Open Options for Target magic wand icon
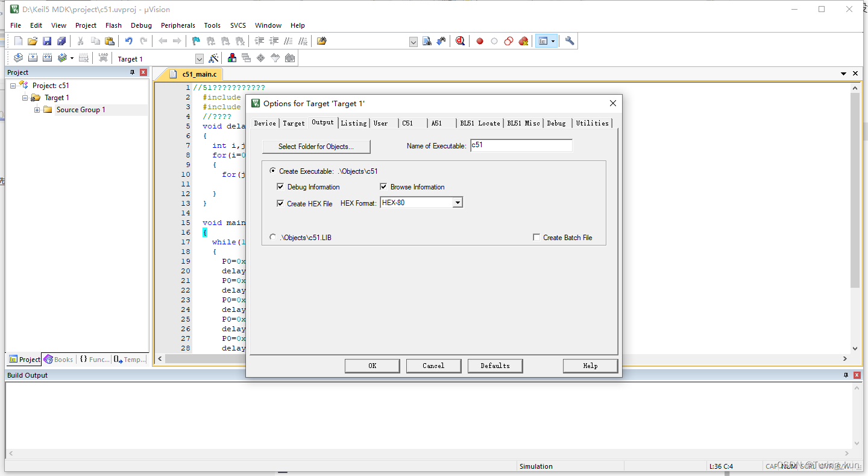The image size is (868, 476). (213, 58)
